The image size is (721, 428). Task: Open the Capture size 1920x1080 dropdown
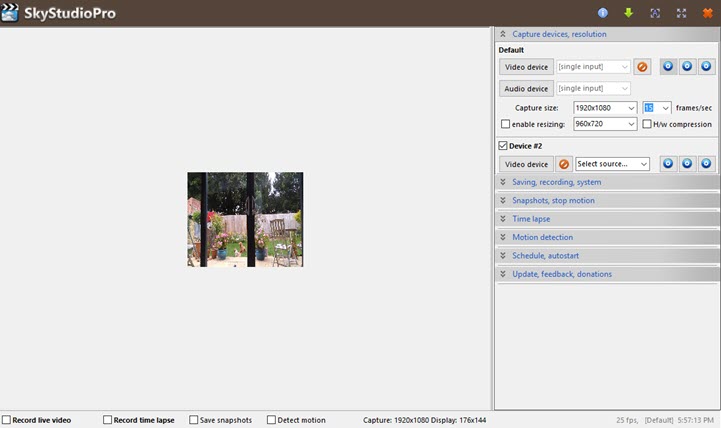[605, 108]
